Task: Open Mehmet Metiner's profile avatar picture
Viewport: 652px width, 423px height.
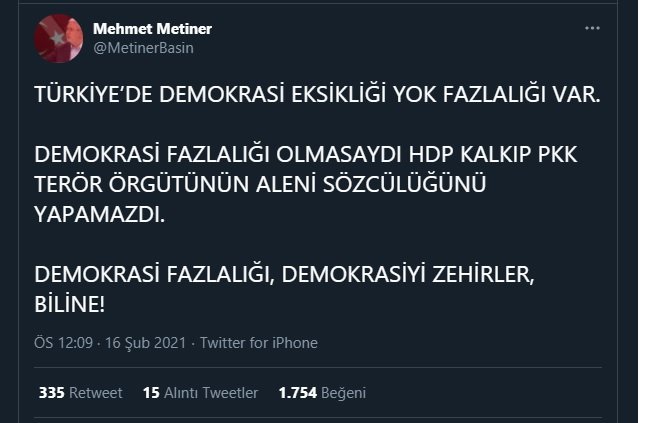Action: tap(58, 38)
